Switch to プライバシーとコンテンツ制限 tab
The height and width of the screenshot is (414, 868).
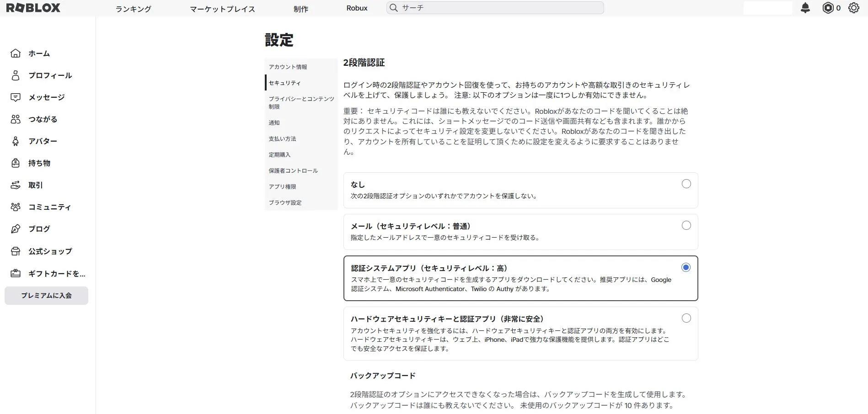[301, 103]
